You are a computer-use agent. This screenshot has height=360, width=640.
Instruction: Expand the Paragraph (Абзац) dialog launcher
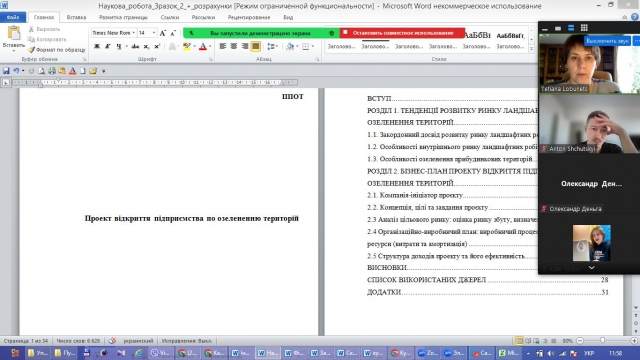[317, 60]
